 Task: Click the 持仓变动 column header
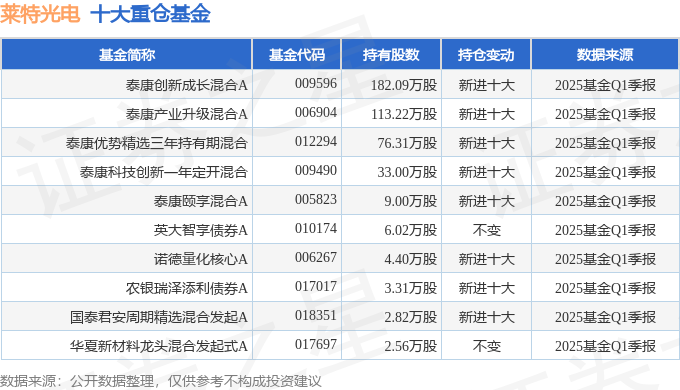[486, 55]
